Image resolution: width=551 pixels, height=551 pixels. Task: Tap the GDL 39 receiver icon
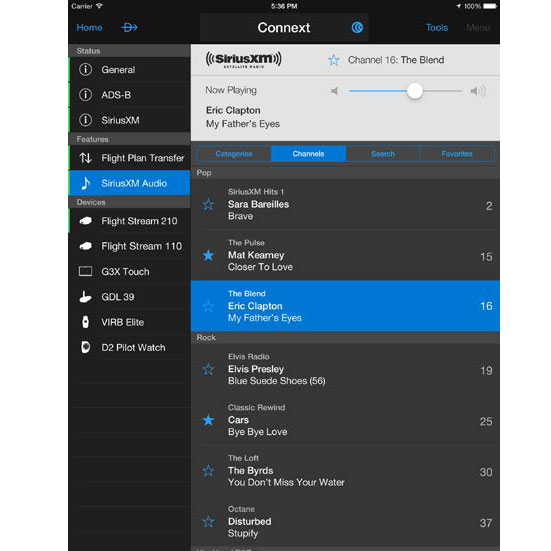tap(85, 297)
